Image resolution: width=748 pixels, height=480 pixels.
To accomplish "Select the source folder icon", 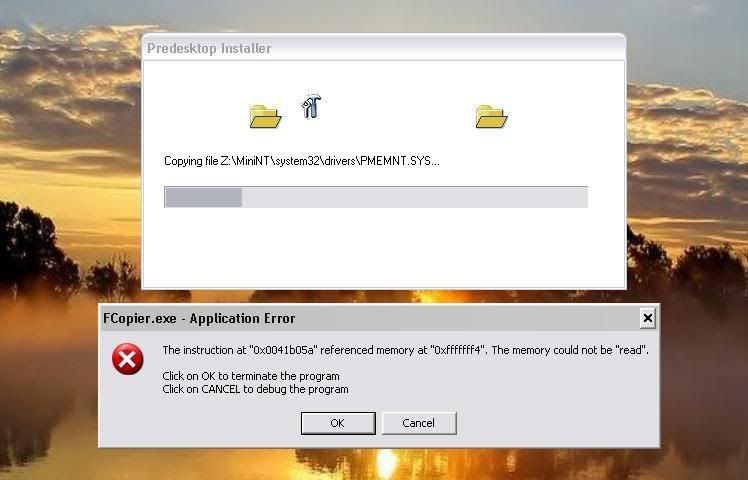I will [265, 116].
